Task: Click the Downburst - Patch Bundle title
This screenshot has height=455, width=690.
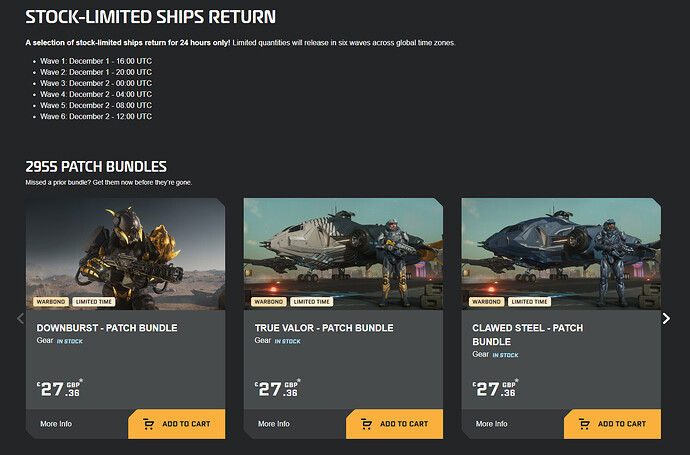Action: click(x=107, y=328)
